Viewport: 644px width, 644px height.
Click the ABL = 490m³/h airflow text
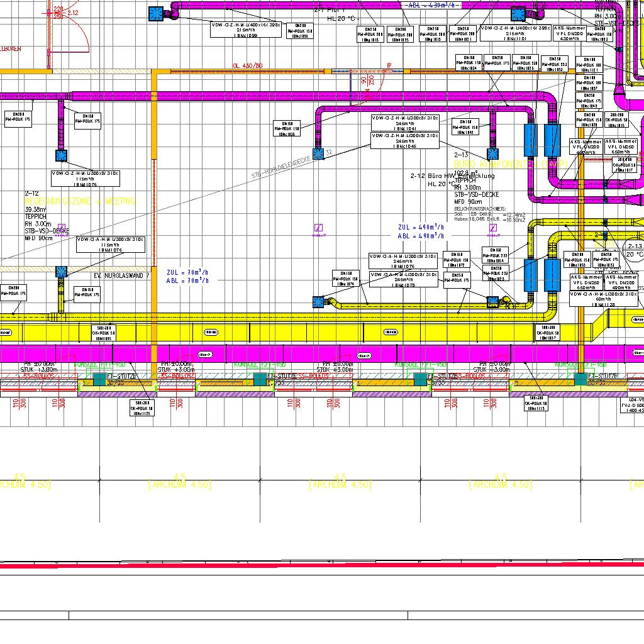pos(421,236)
